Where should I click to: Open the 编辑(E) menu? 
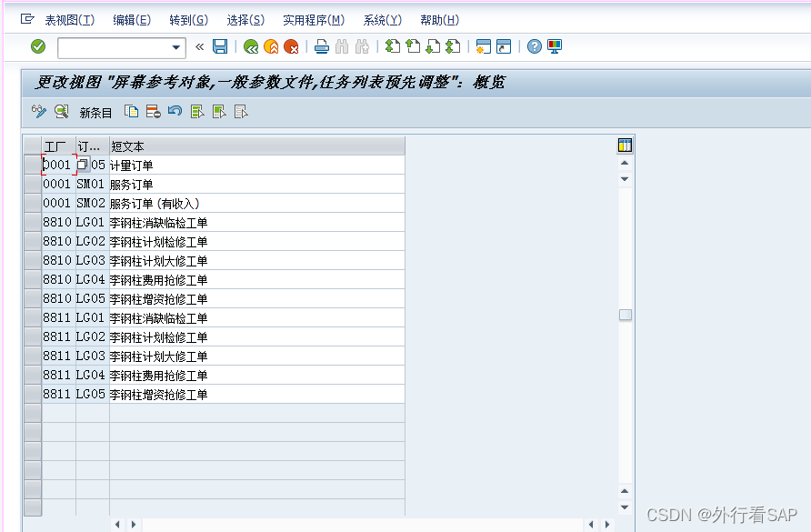point(132,20)
